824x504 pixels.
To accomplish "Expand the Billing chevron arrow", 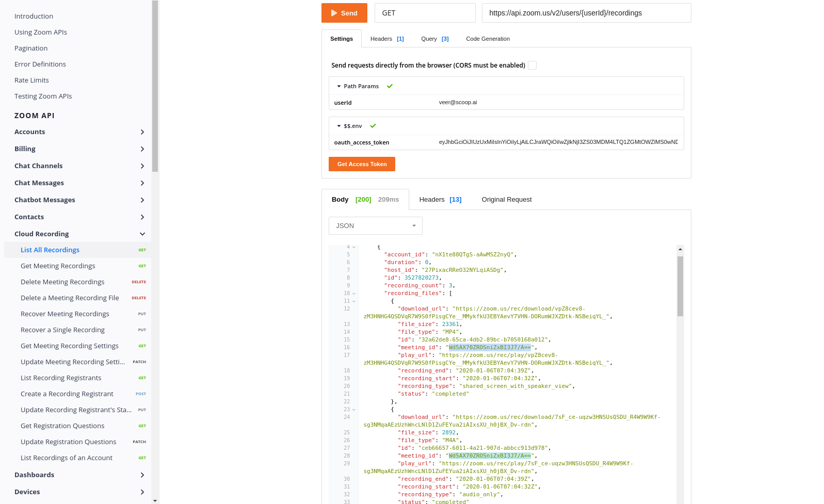I will pos(142,149).
